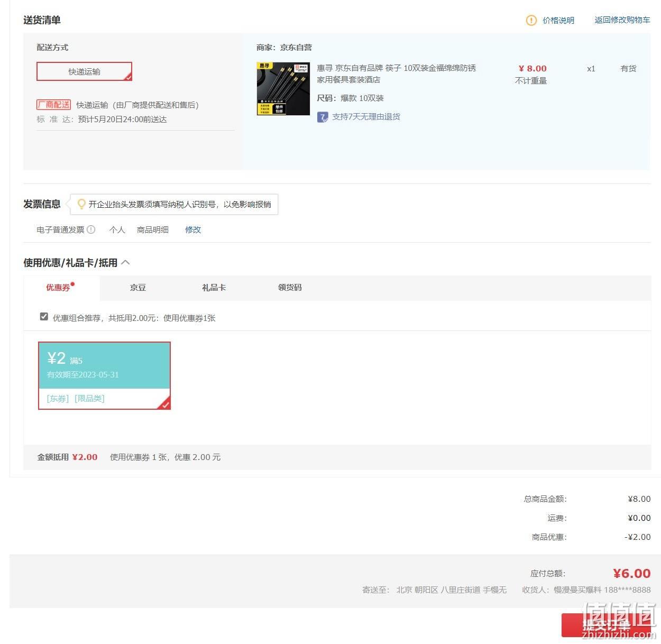Toggle 优惠组合推荐 checkbox
661x644 pixels.
(44, 317)
